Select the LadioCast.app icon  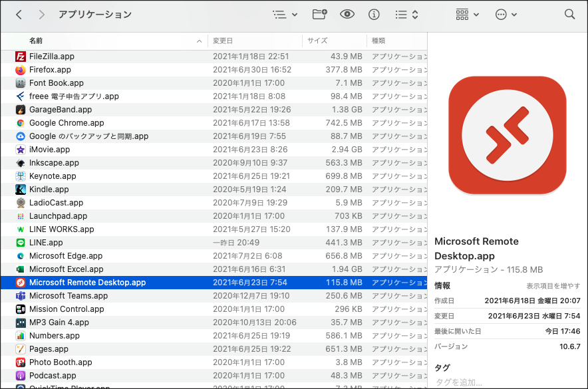tap(21, 203)
